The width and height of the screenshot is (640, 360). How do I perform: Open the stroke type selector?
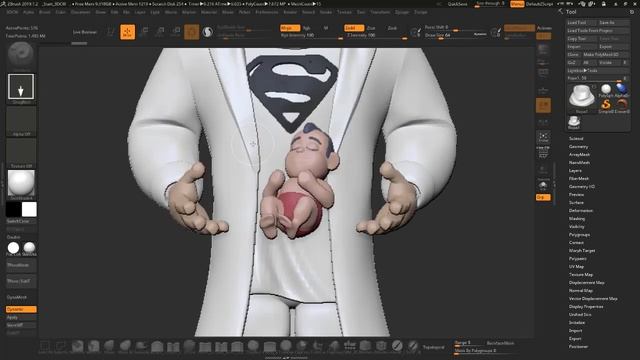point(21,87)
